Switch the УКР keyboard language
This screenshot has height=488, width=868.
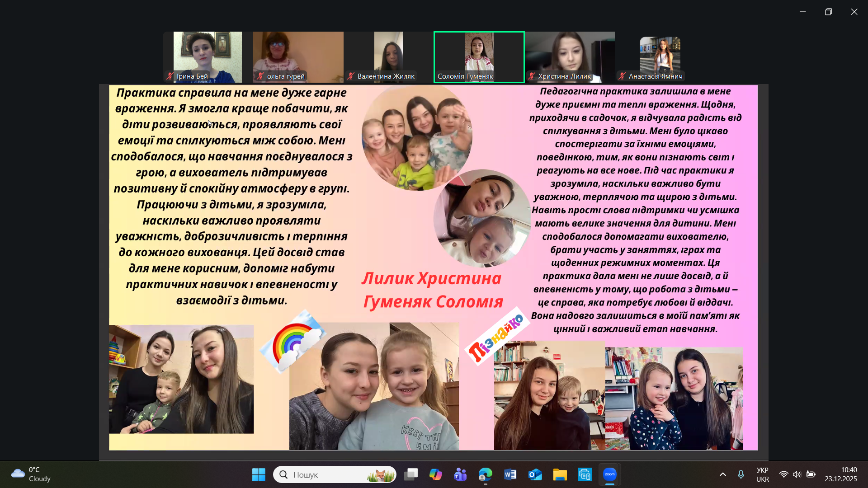(762, 474)
